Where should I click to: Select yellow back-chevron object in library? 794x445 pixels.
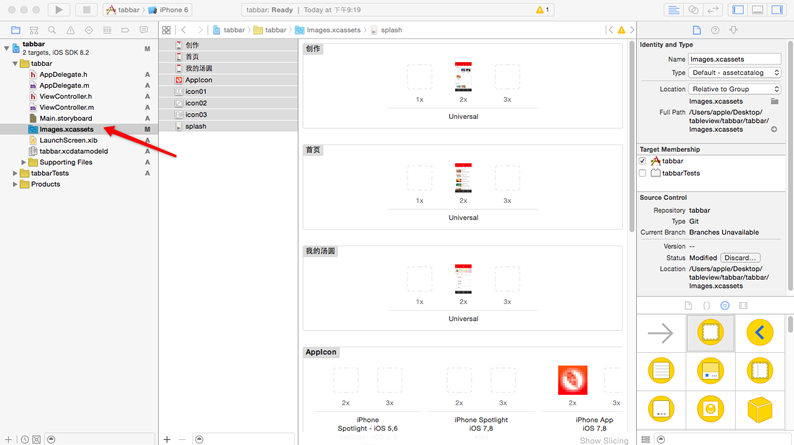[x=760, y=333]
